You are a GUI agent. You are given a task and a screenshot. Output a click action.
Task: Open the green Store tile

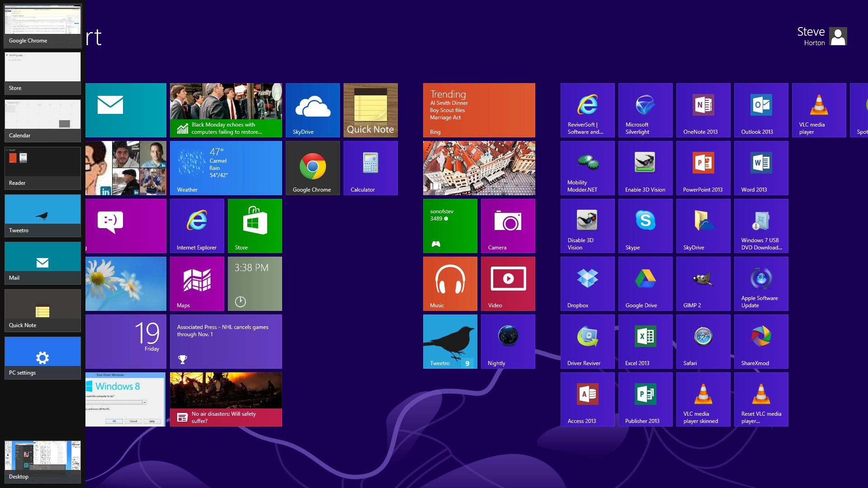pos(255,226)
